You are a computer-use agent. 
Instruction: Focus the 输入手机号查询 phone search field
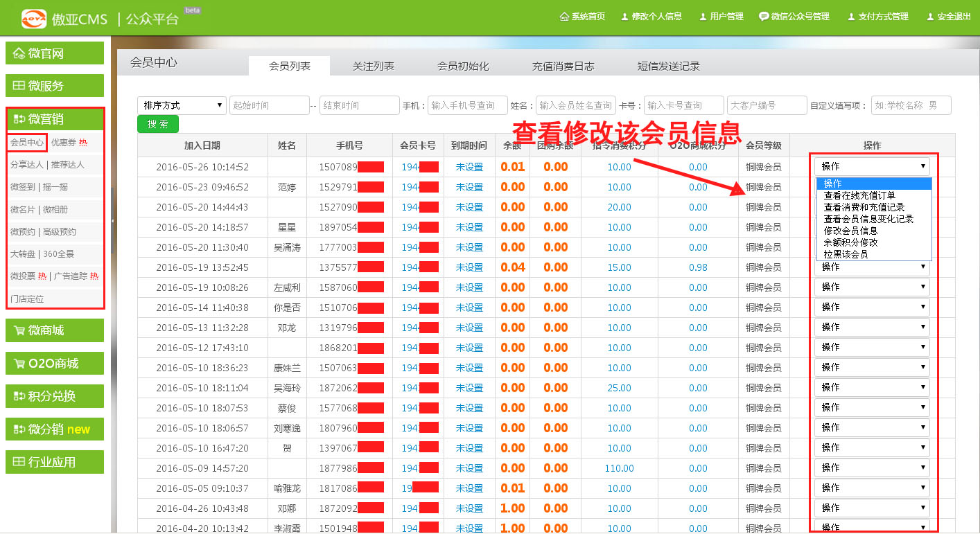(x=467, y=105)
